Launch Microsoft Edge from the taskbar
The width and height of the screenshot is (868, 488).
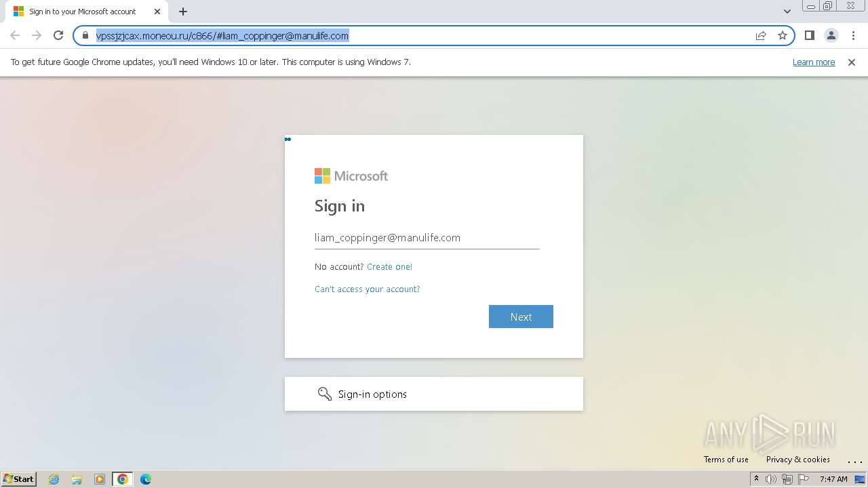(x=146, y=479)
